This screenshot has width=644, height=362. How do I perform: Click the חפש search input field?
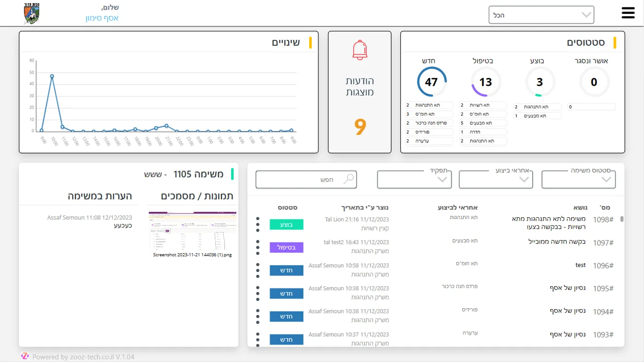tap(306, 179)
